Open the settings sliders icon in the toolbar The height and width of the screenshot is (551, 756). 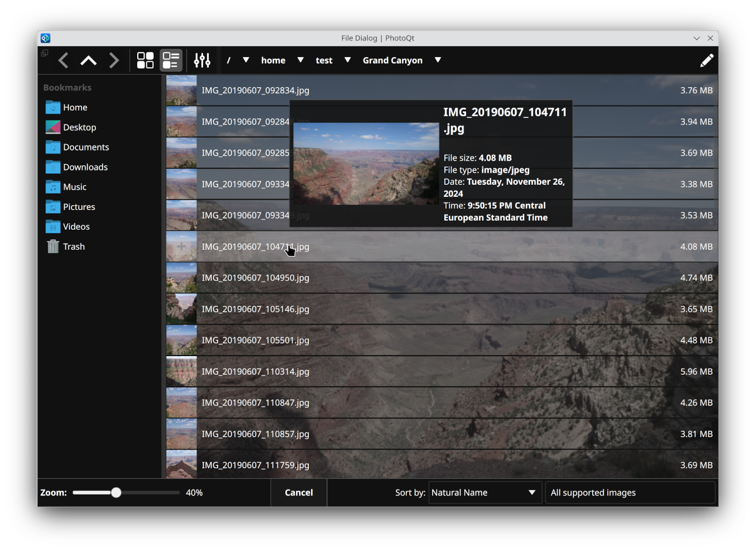(x=202, y=60)
